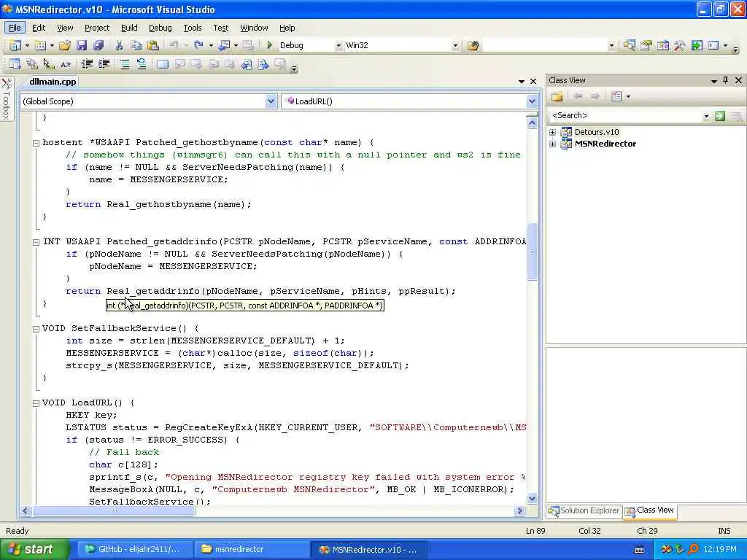Collapse the SetFallbackService function outline
Viewport: 747px width, 560px height.
(x=36, y=329)
